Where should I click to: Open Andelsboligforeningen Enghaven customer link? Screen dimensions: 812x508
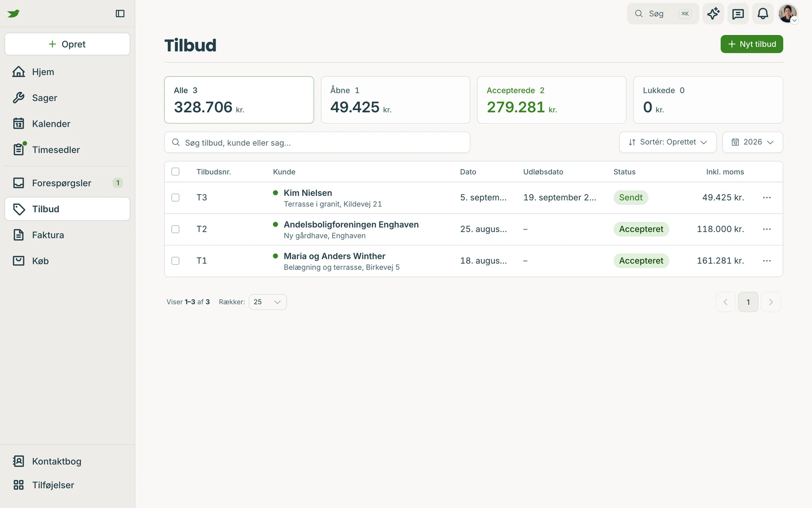tap(351, 225)
